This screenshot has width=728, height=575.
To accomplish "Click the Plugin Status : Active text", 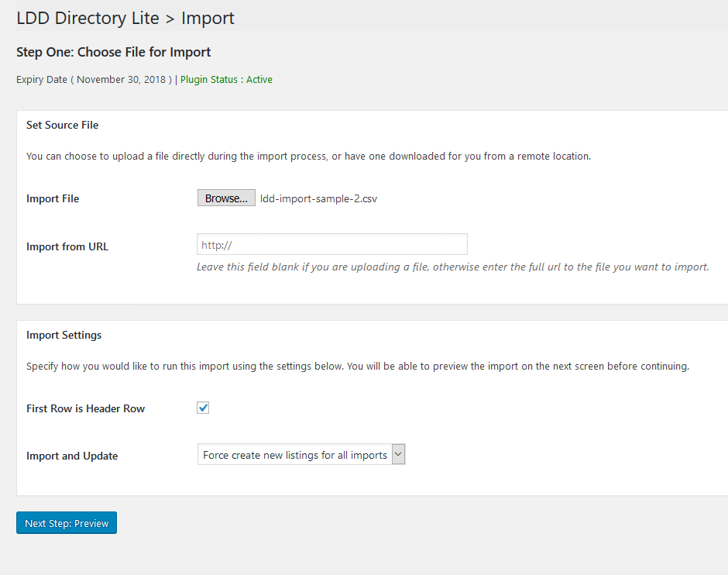I will [226, 79].
